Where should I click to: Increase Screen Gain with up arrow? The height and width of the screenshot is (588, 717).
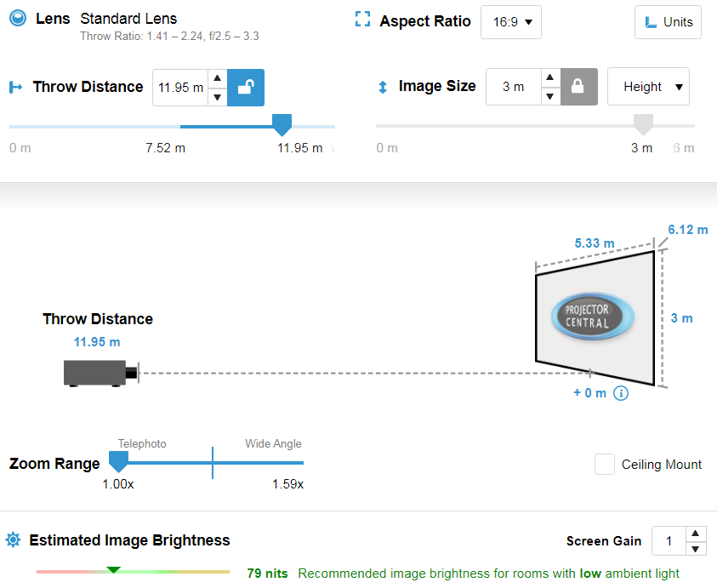pos(696,533)
